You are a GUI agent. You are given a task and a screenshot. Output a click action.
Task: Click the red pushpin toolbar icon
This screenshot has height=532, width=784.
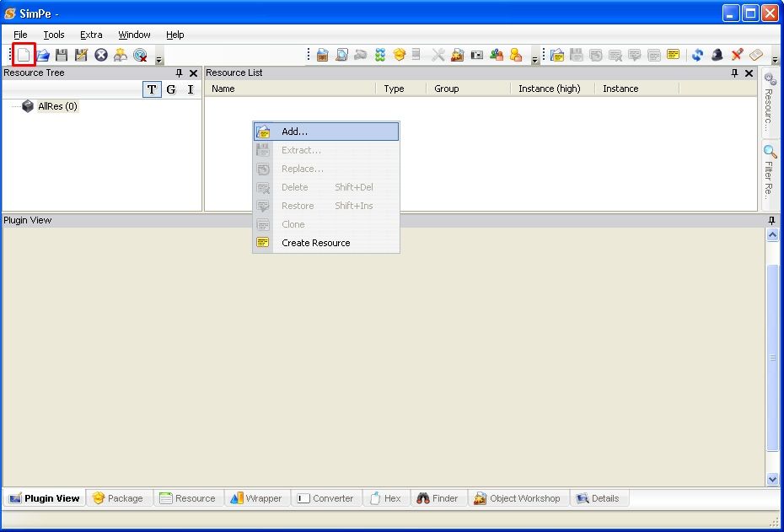[737, 54]
